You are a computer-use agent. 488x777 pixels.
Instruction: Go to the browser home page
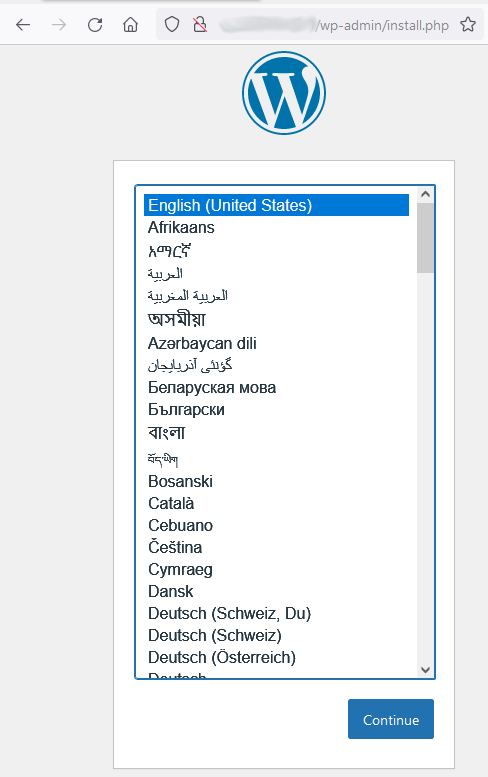click(130, 24)
